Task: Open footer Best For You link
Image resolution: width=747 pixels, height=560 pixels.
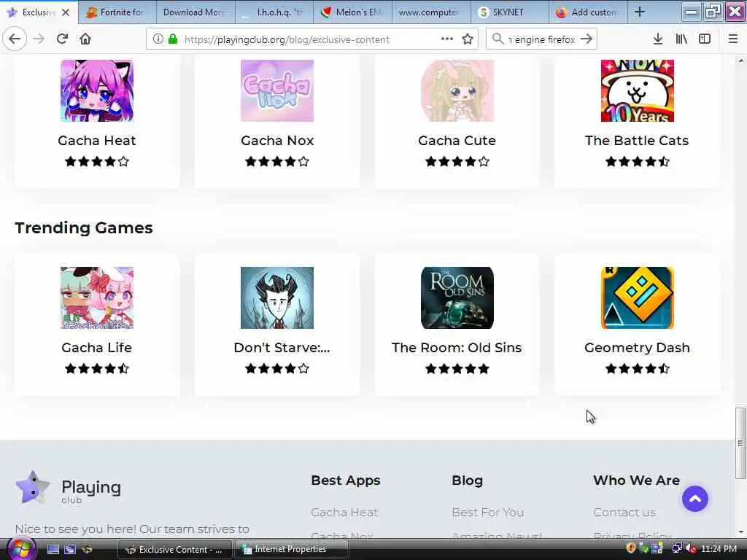Action: [488, 513]
